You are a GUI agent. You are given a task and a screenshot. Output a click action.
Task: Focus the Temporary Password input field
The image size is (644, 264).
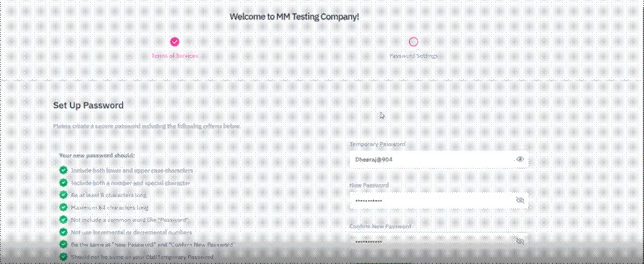(x=431, y=159)
